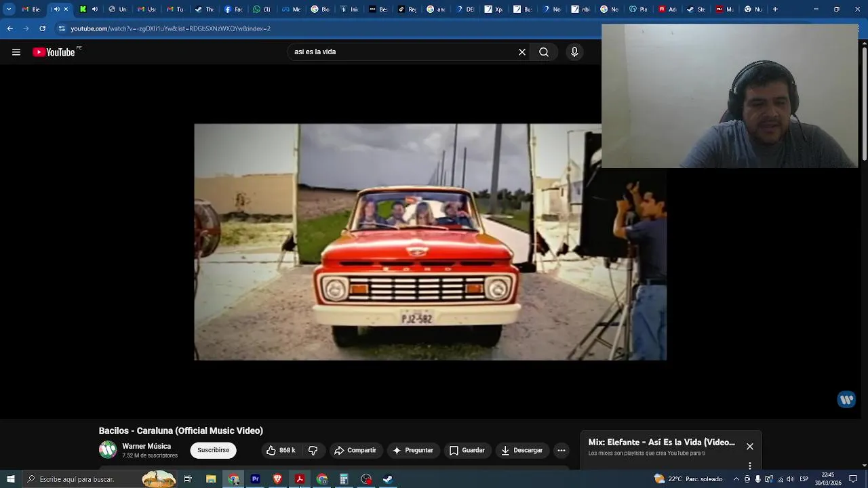Open Windows Start menu
Screen dimensions: 868x488
click(x=10, y=479)
